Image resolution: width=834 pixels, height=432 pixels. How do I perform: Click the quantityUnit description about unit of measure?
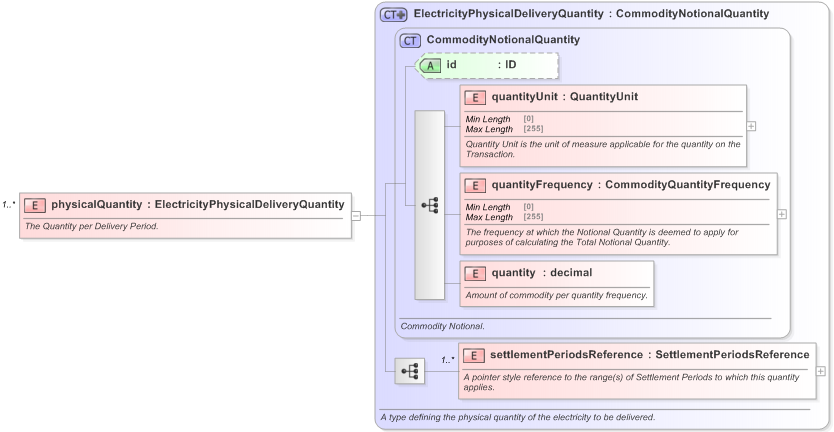tap(603, 149)
